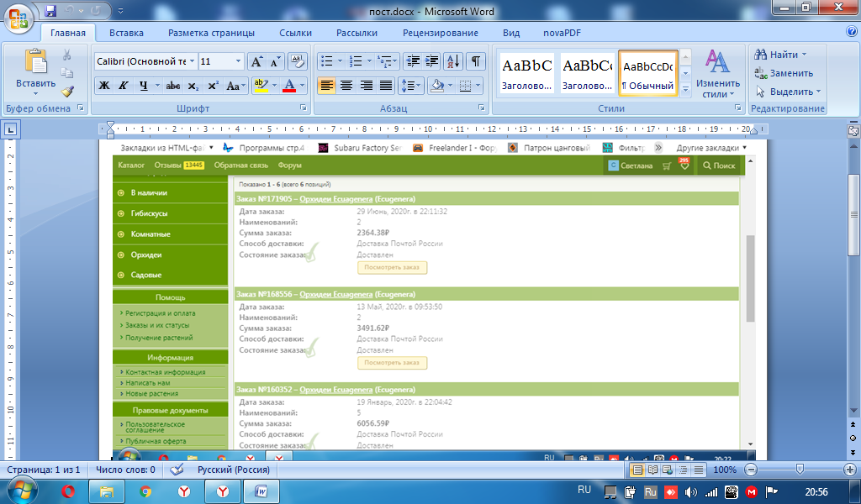Switch to the Вставка ribbon tab
Viewport: 861px width, 504px height.
click(x=126, y=33)
